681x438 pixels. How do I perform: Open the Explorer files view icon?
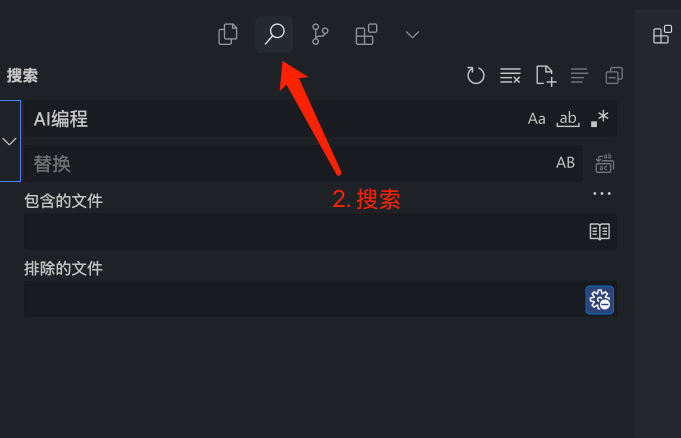tap(228, 34)
